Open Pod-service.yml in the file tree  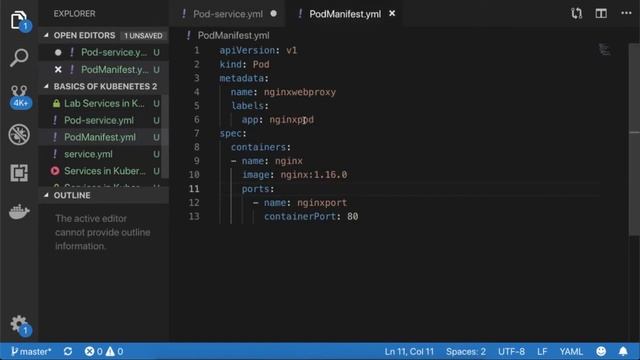point(99,120)
